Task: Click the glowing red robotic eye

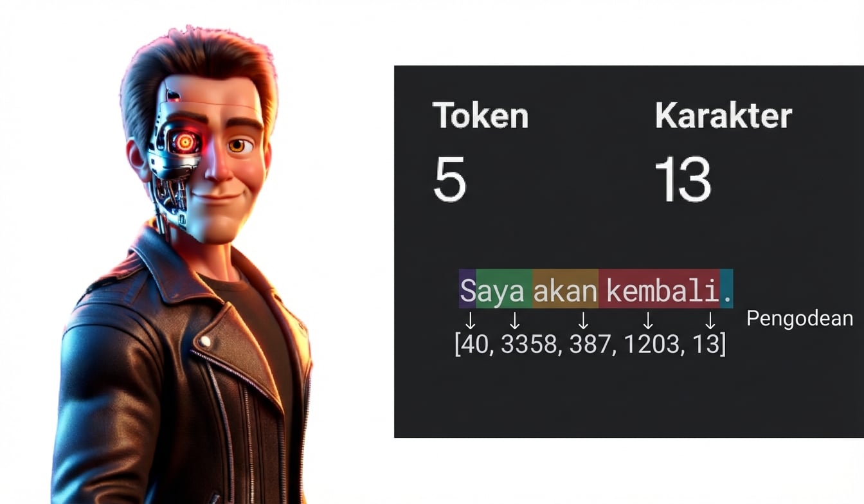Action: (x=186, y=143)
